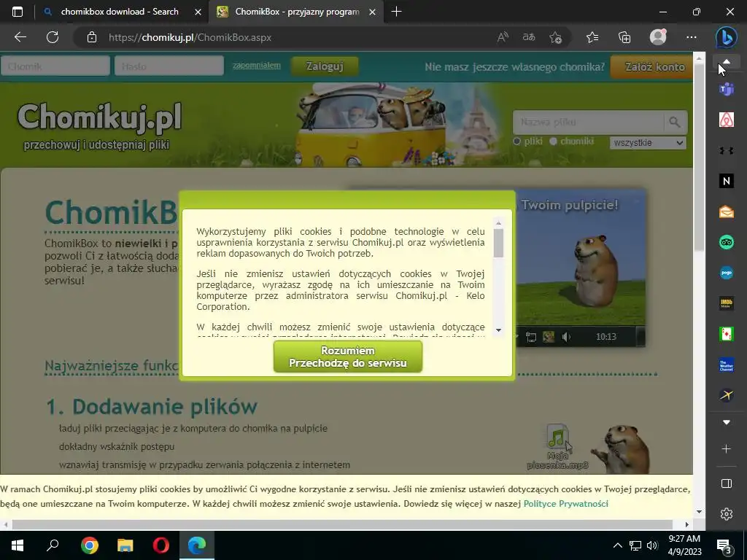Show hidden system tray icons chevron
The height and width of the screenshot is (560, 747).
pyautogui.click(x=617, y=545)
